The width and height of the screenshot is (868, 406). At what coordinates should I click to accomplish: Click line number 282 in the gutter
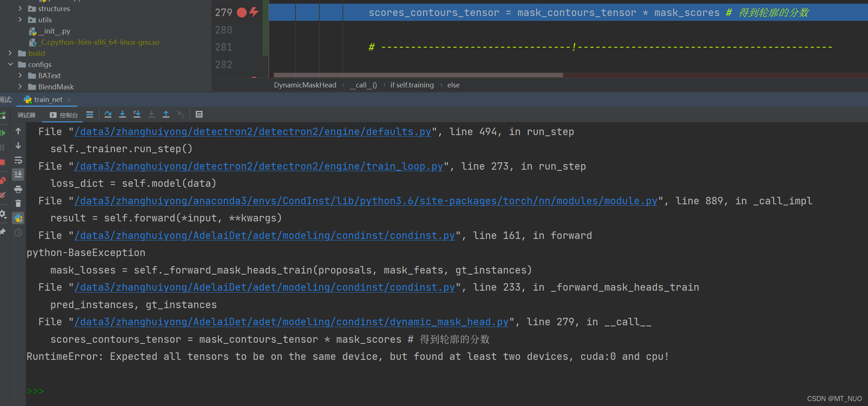click(224, 65)
